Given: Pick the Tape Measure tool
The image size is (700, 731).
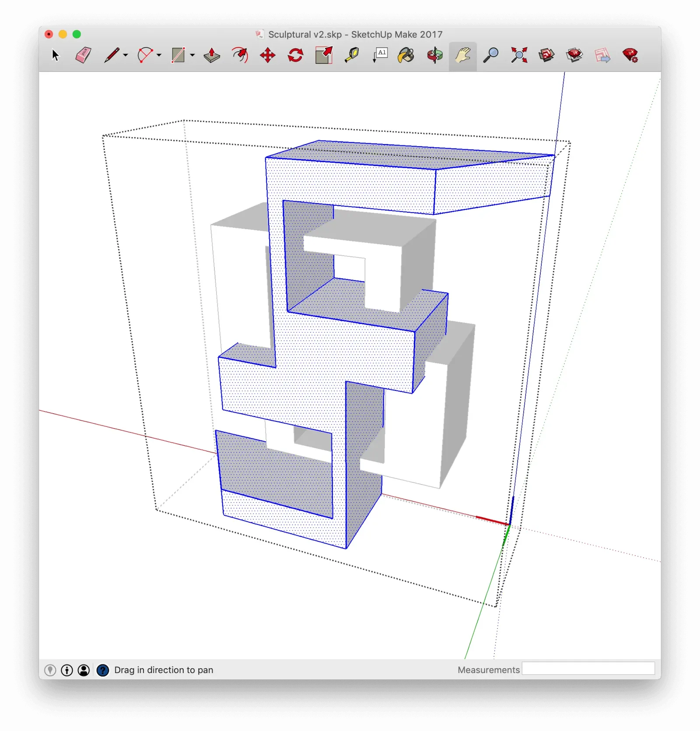Looking at the screenshot, I should 352,56.
